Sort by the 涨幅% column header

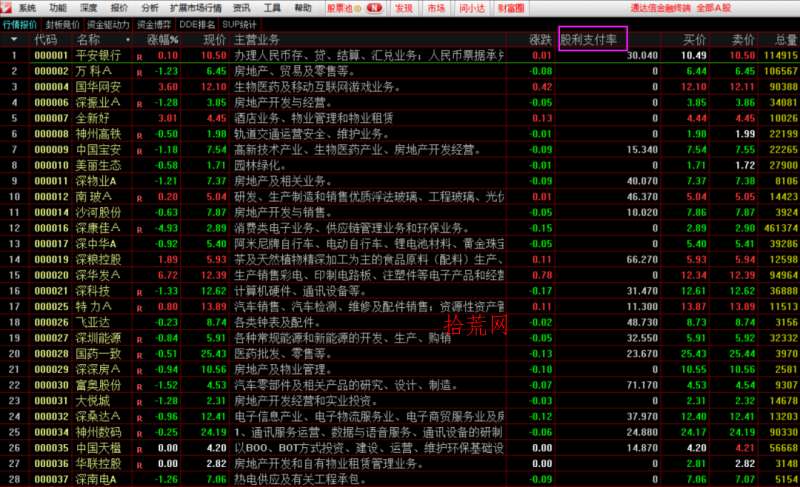(x=163, y=40)
